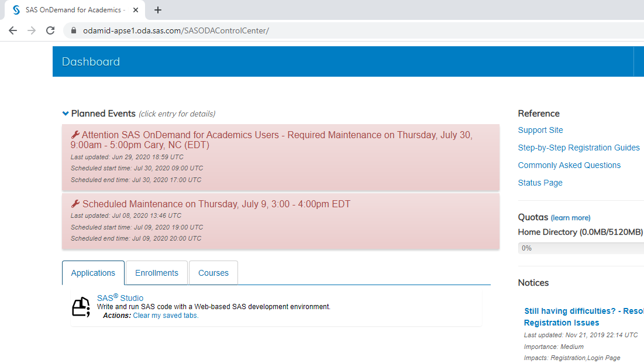The width and height of the screenshot is (644, 363).
Task: Close the SAS OnDemand browser tab
Action: coord(136,10)
